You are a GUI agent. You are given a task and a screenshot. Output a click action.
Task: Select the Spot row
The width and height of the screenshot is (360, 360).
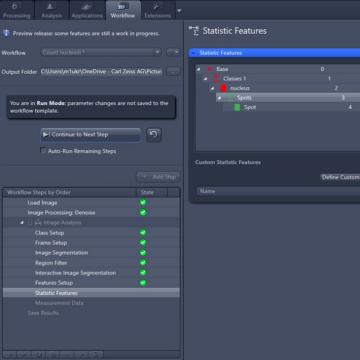(x=291, y=107)
